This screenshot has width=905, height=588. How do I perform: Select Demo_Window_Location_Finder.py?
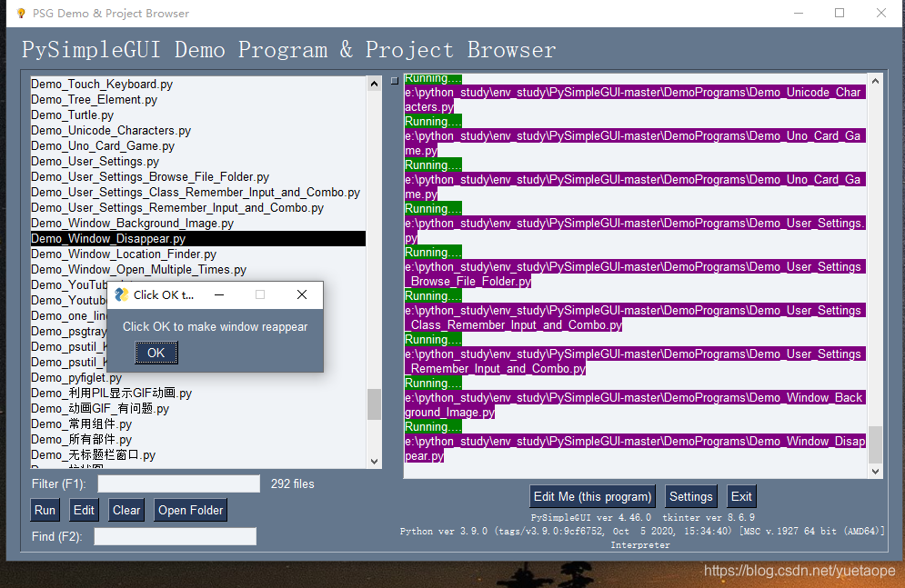coord(198,254)
